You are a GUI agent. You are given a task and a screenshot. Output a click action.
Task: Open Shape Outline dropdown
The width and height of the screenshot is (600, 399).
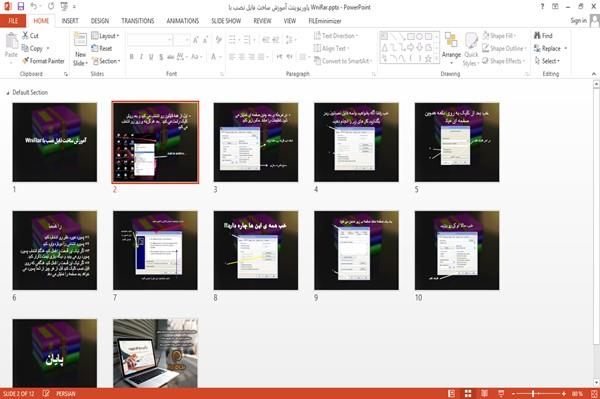[x=504, y=48]
